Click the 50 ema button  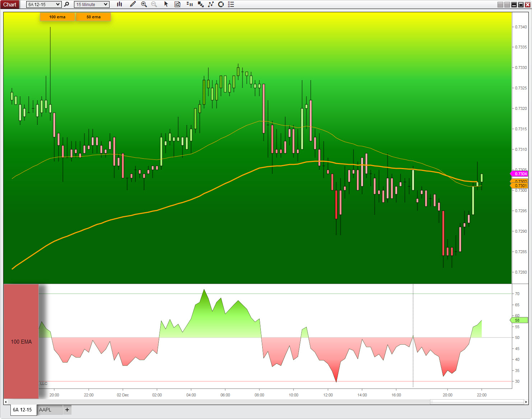pyautogui.click(x=93, y=17)
